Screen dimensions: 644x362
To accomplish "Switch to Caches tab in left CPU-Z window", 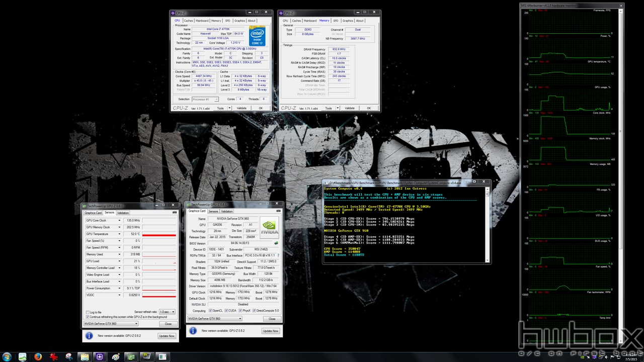I will (188, 21).
